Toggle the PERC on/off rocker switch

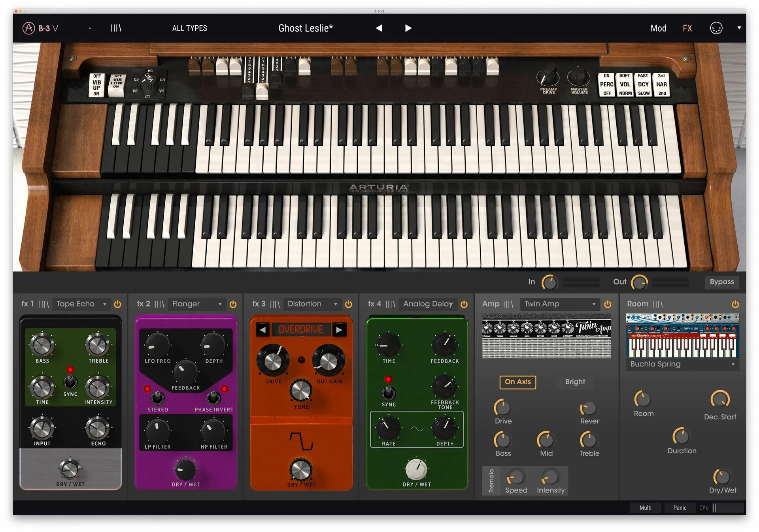(606, 84)
